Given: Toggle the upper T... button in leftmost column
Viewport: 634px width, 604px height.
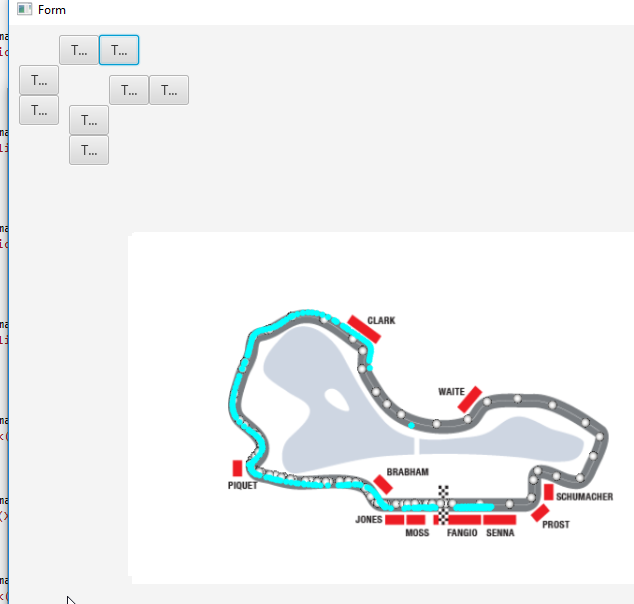Looking at the screenshot, I should point(39,80).
